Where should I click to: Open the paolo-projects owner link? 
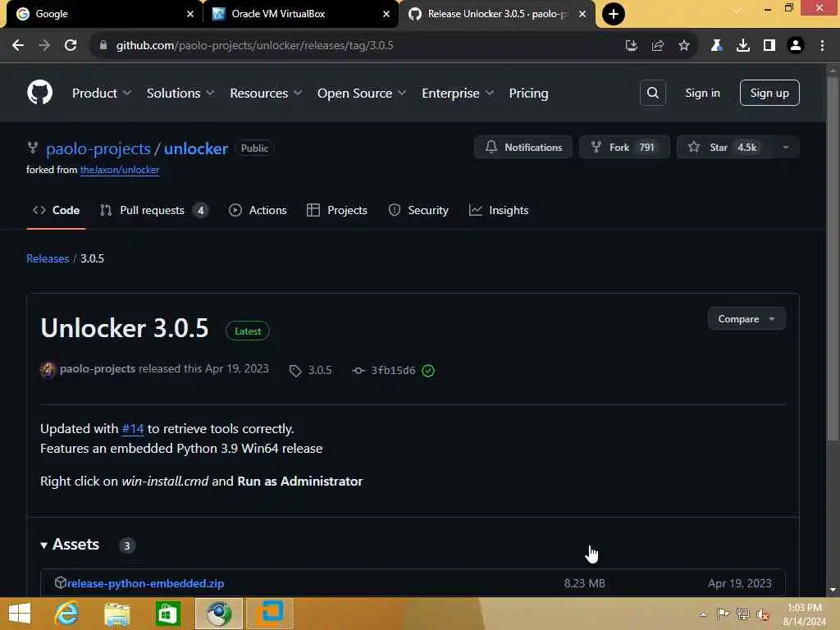[98, 148]
